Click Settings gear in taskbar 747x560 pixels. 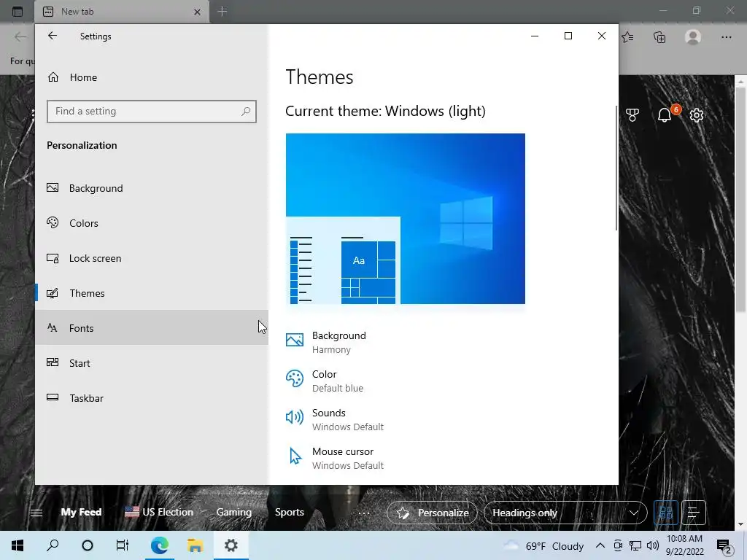[x=231, y=545]
